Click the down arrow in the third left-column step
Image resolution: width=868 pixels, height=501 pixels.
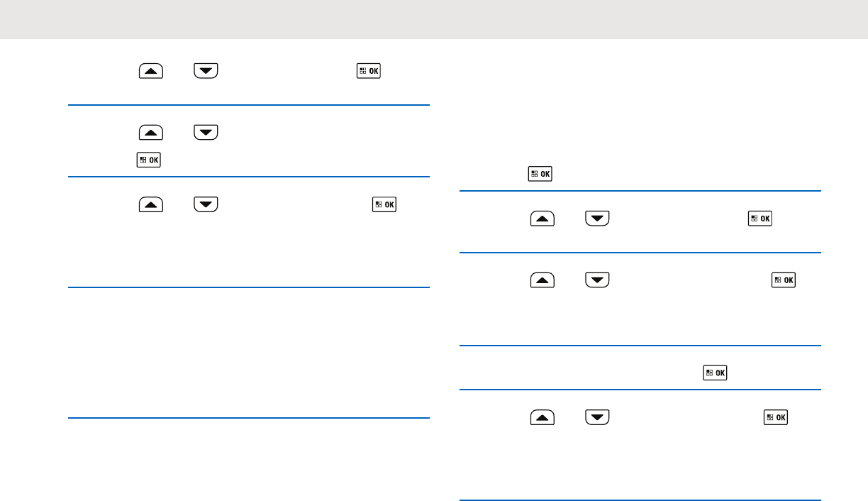click(206, 205)
